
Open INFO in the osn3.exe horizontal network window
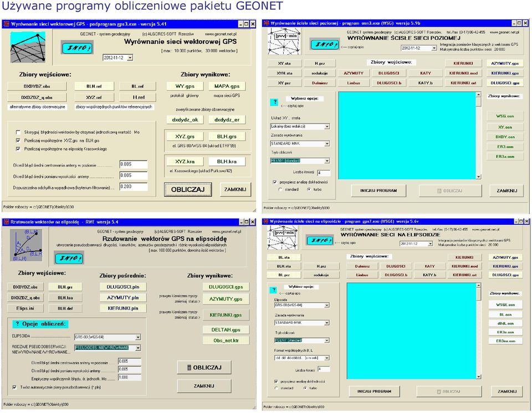point(325,44)
